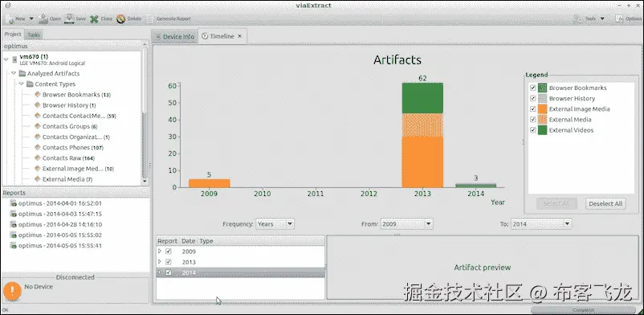Click the Deselect All legend button
This screenshot has width=644, height=315.
click(x=605, y=203)
